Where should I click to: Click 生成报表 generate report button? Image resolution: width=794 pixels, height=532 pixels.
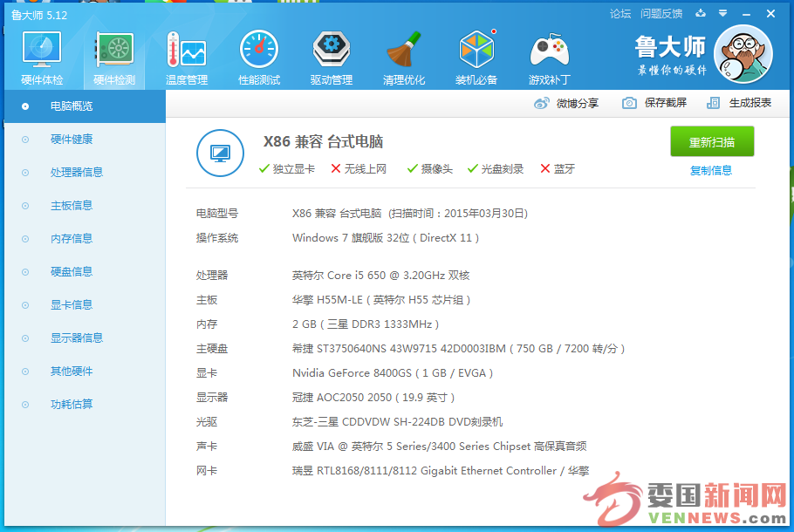[x=750, y=103]
